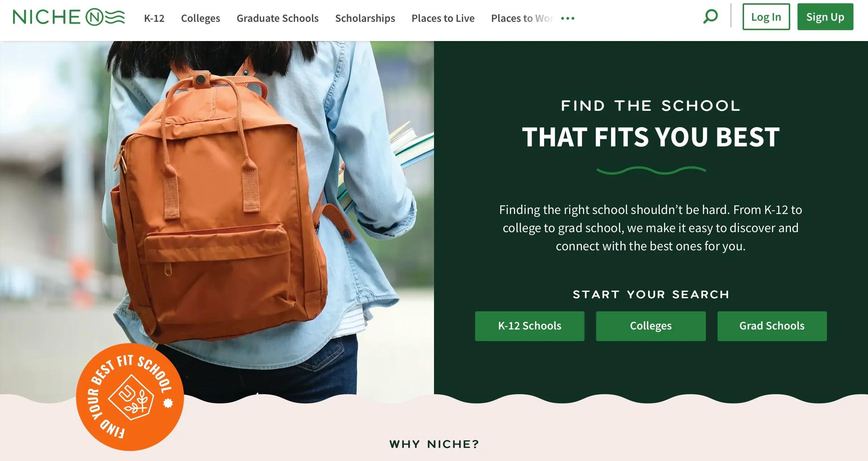Click the Niche logo wordmark
Viewport: 868px width, 461px height.
(68, 17)
